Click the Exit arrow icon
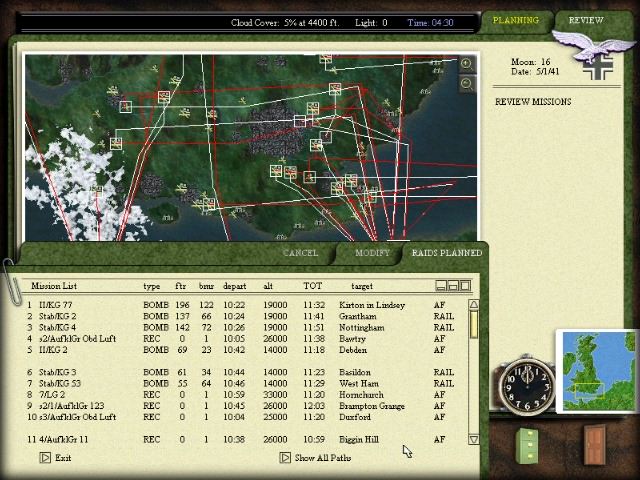The height and width of the screenshot is (480, 640). [x=45, y=458]
